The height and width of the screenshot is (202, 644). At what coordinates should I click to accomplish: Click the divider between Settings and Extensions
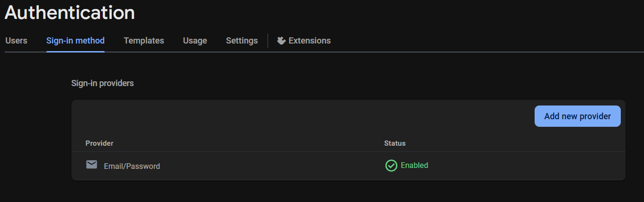click(268, 41)
